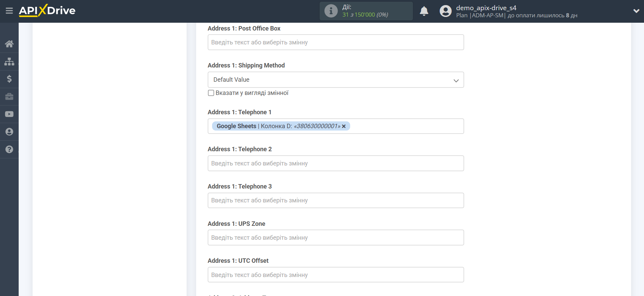Open the briefcase icon in sidebar
The height and width of the screenshot is (296, 644).
pyautogui.click(x=9, y=97)
